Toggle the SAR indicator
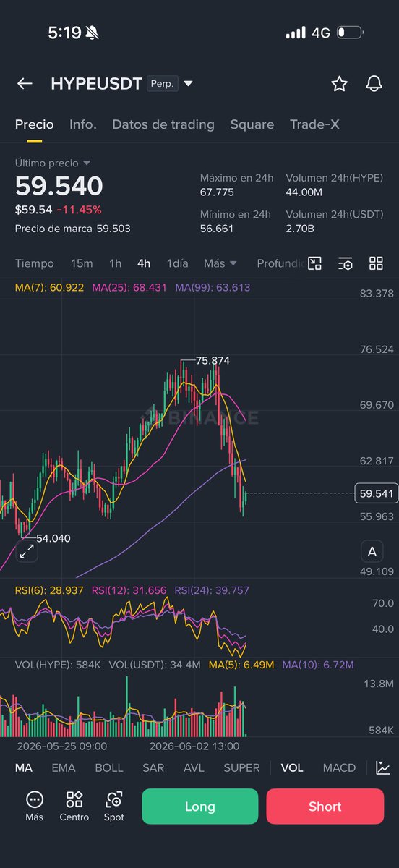 (x=153, y=768)
